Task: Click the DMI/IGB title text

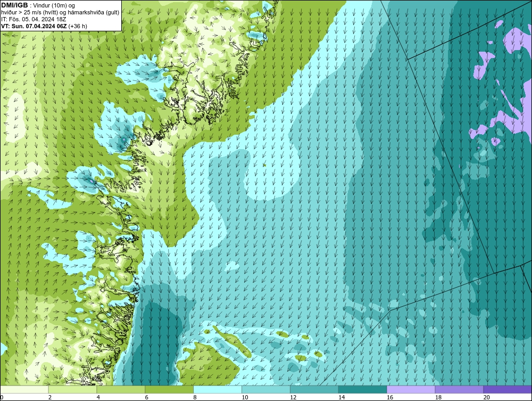Action: click(x=14, y=5)
